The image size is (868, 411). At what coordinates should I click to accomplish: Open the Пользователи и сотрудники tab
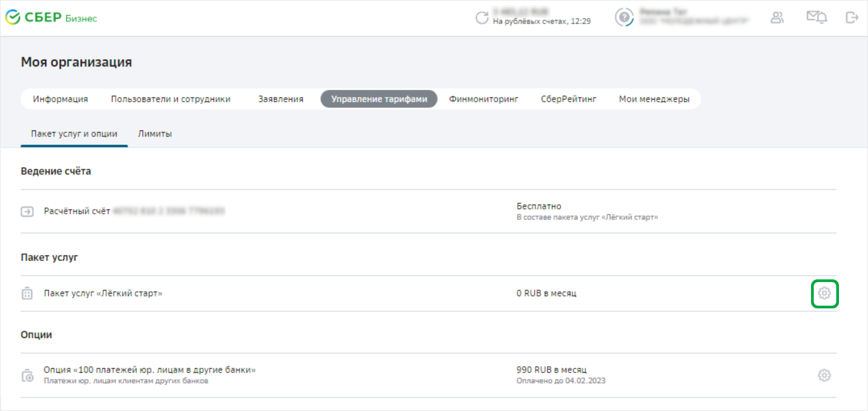(x=170, y=99)
